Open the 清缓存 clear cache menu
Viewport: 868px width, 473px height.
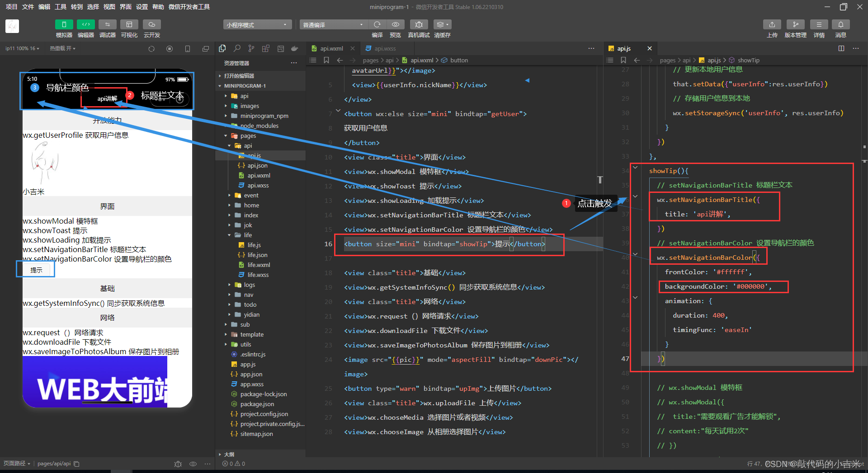pyautogui.click(x=442, y=24)
